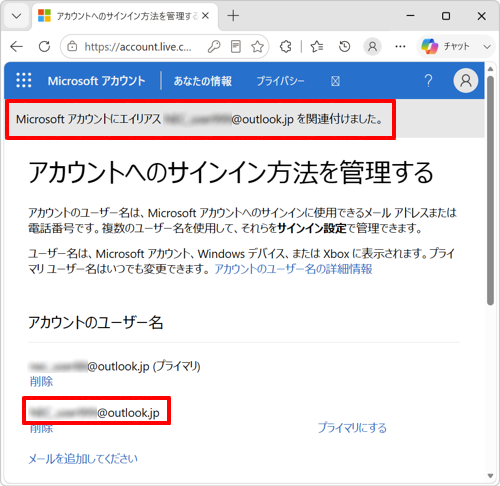500x486 pixels.
Task: Open the help question mark
Action: [428, 81]
